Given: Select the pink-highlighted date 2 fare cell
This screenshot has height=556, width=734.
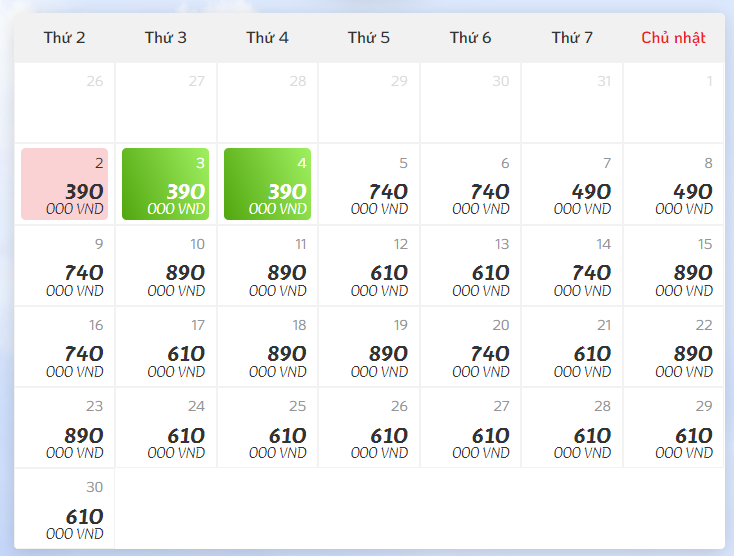Looking at the screenshot, I should (x=65, y=184).
